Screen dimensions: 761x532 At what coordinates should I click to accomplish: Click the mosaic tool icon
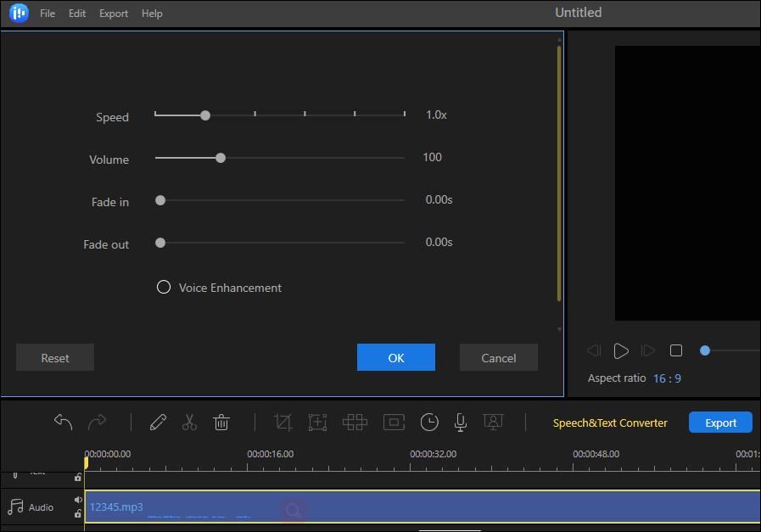click(x=354, y=422)
